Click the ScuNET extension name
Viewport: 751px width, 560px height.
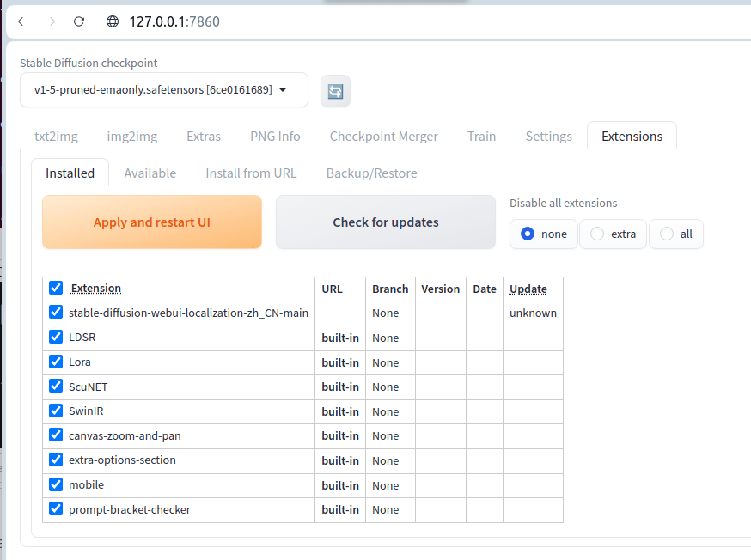click(89, 387)
